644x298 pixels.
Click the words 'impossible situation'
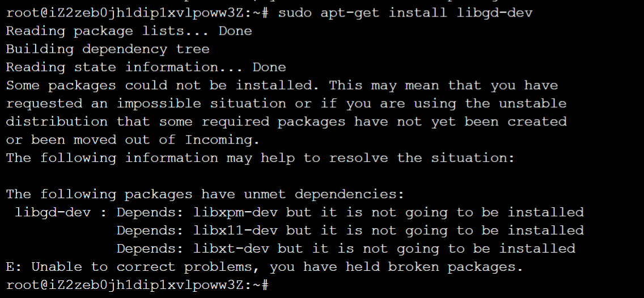pos(201,103)
